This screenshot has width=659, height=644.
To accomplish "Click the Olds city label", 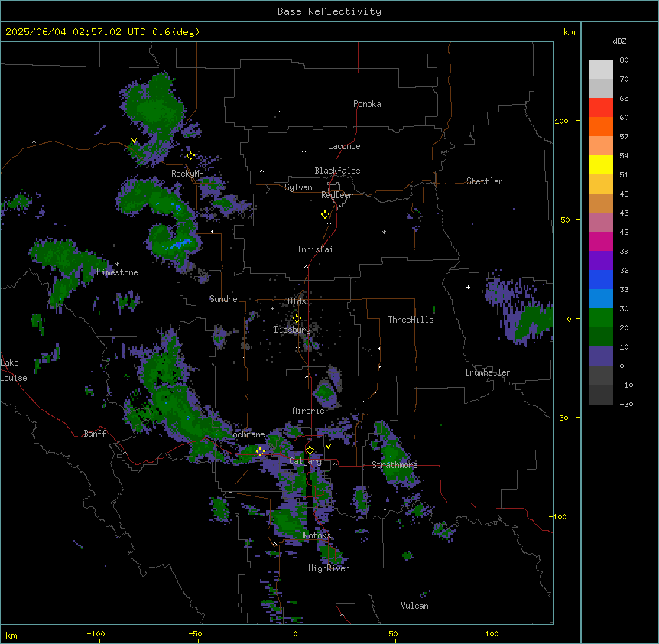I will [297, 301].
